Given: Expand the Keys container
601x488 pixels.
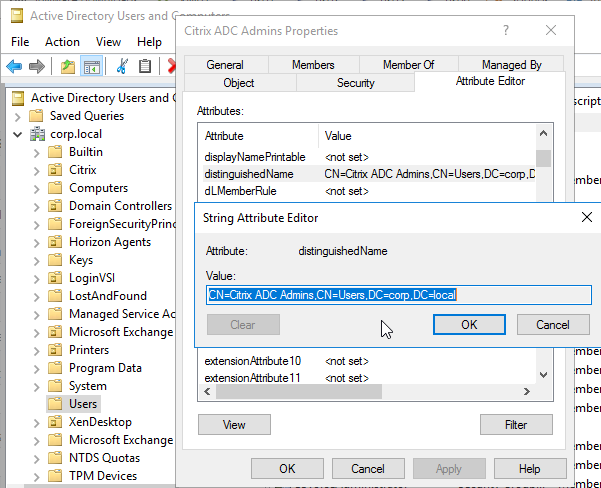Looking at the screenshot, I should coord(36,261).
